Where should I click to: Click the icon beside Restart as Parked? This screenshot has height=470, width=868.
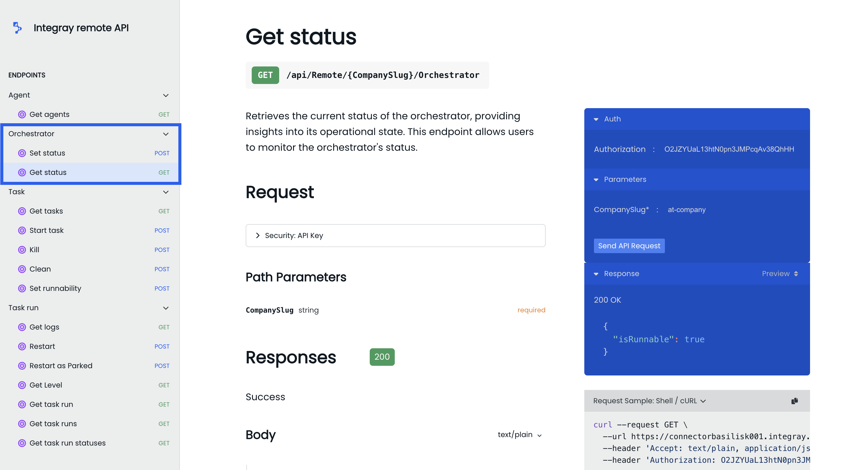pyautogui.click(x=22, y=366)
